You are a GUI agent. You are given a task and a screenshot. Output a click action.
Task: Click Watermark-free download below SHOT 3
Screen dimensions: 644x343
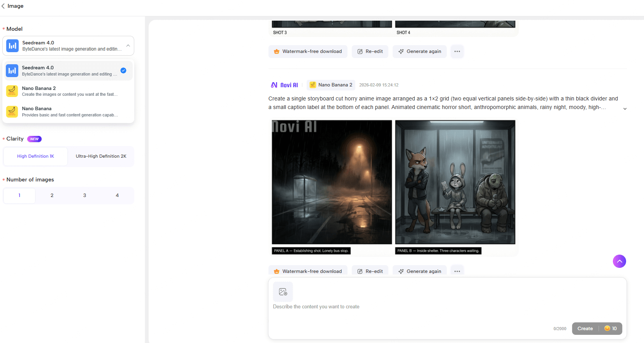307,51
